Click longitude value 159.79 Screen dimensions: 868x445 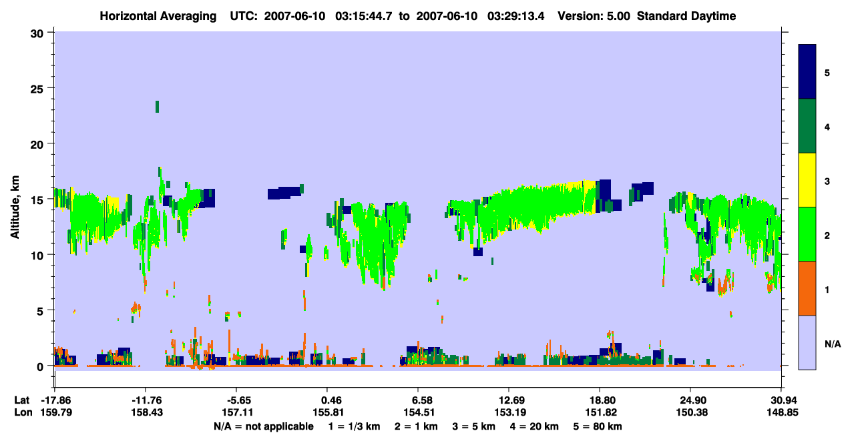click(55, 412)
